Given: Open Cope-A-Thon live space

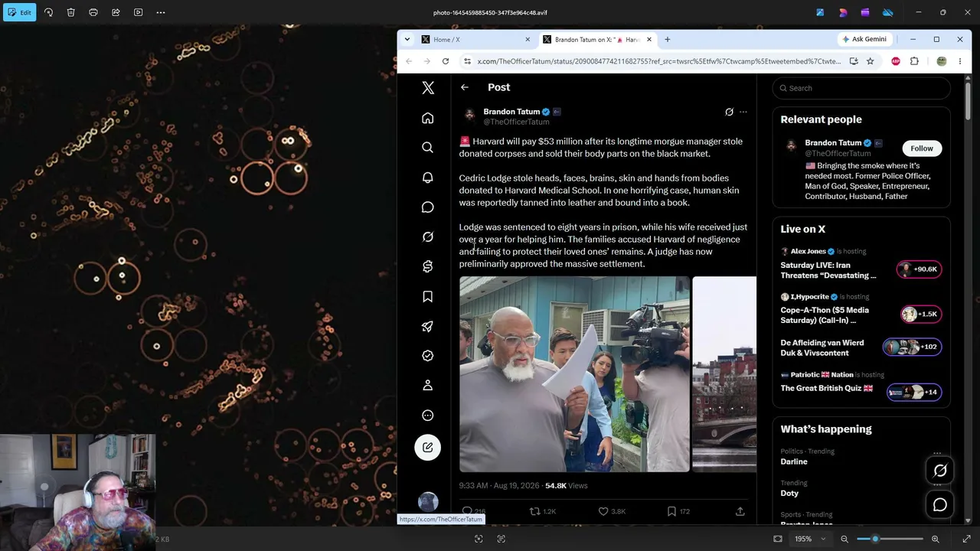Looking at the screenshot, I should click(861, 310).
